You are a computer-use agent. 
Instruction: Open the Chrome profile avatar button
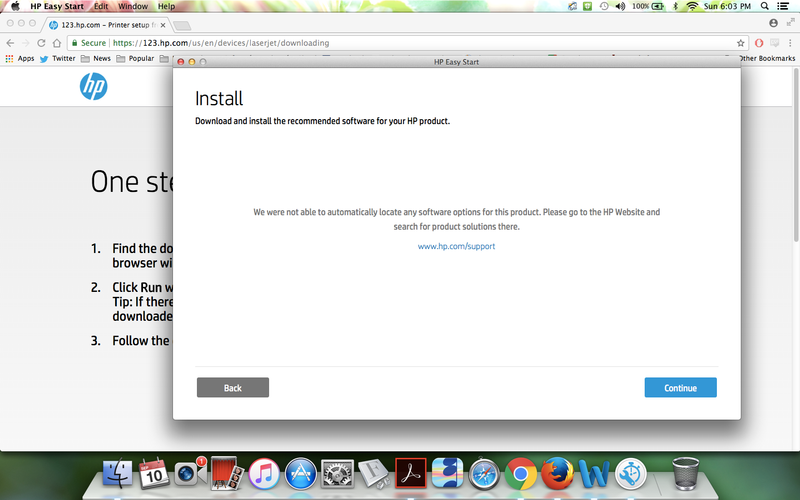tap(773, 23)
